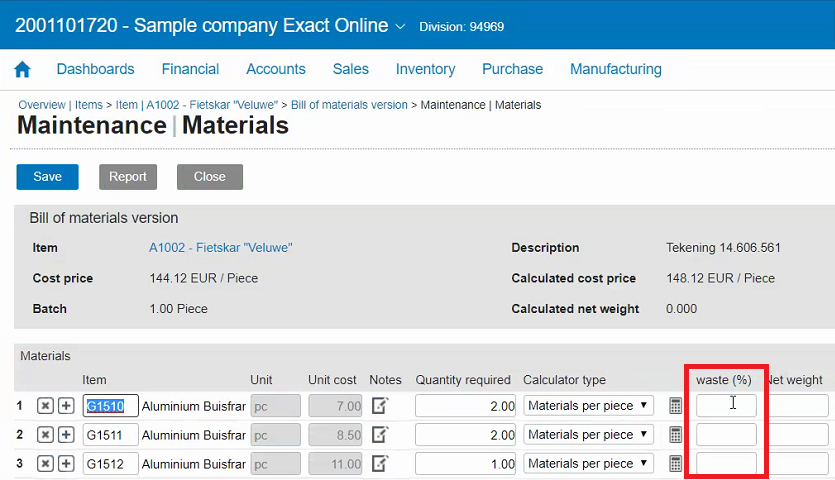Viewport: 835px width, 480px height.
Task: Go to the home icon
Action: [x=22, y=69]
